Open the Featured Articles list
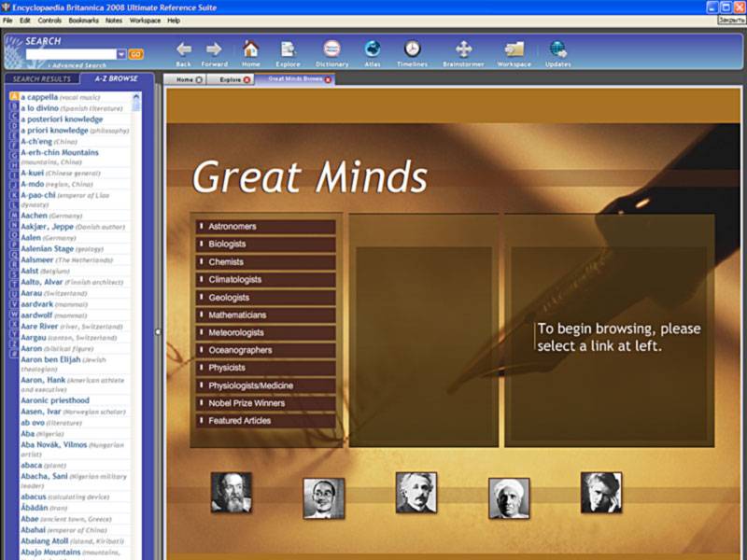 [266, 421]
